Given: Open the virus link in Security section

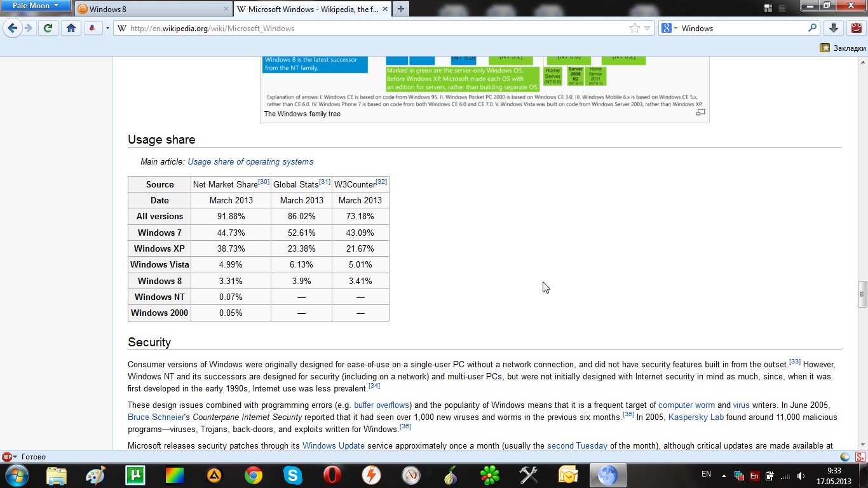Looking at the screenshot, I should click(x=741, y=405).
